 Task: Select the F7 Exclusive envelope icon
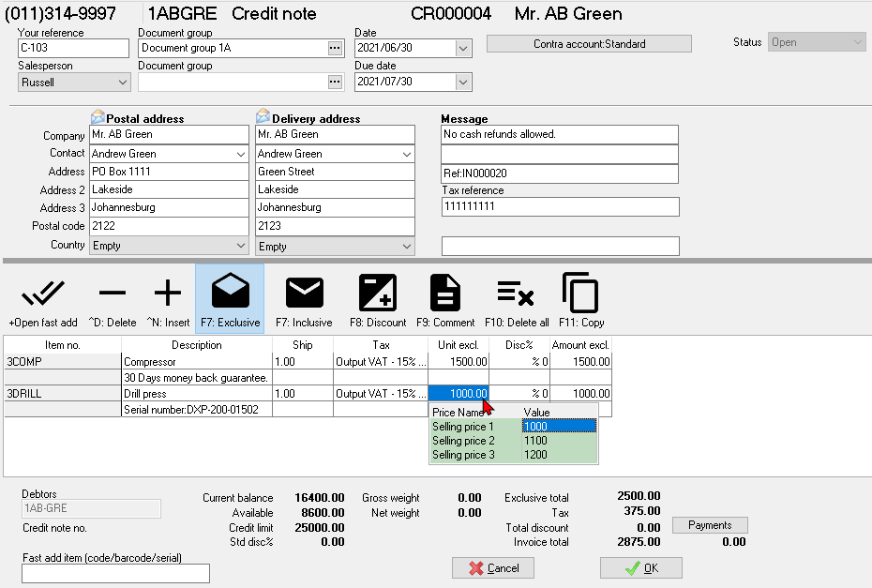tap(230, 294)
